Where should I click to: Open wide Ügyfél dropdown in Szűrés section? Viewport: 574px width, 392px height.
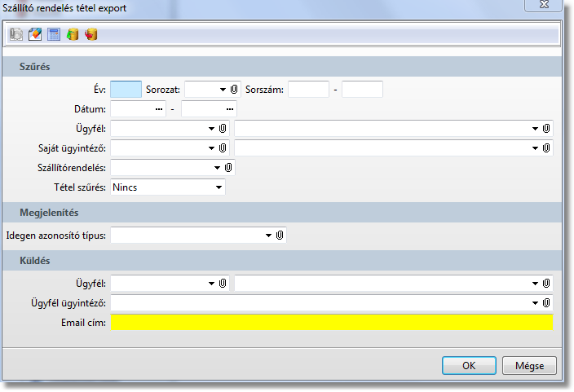pos(535,129)
